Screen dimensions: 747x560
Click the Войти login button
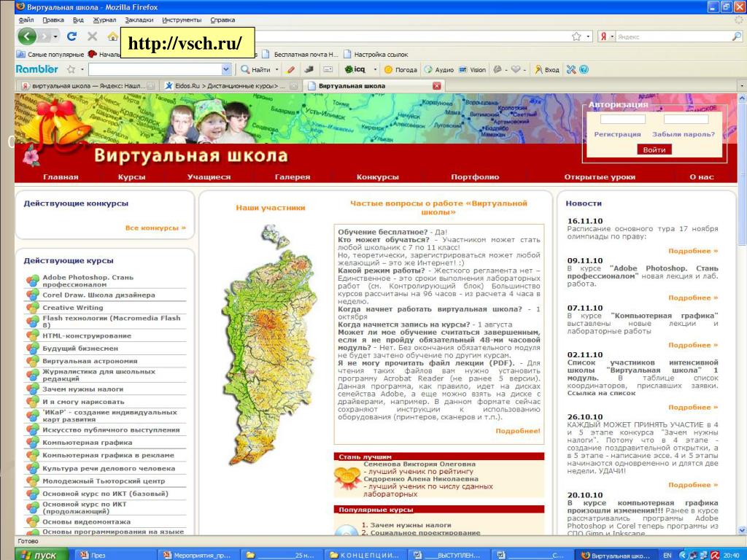(654, 149)
